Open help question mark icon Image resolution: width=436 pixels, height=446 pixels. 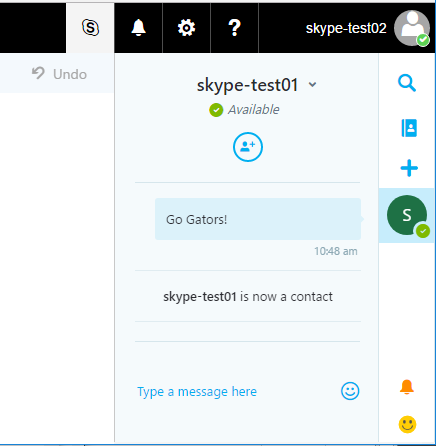pos(234,28)
